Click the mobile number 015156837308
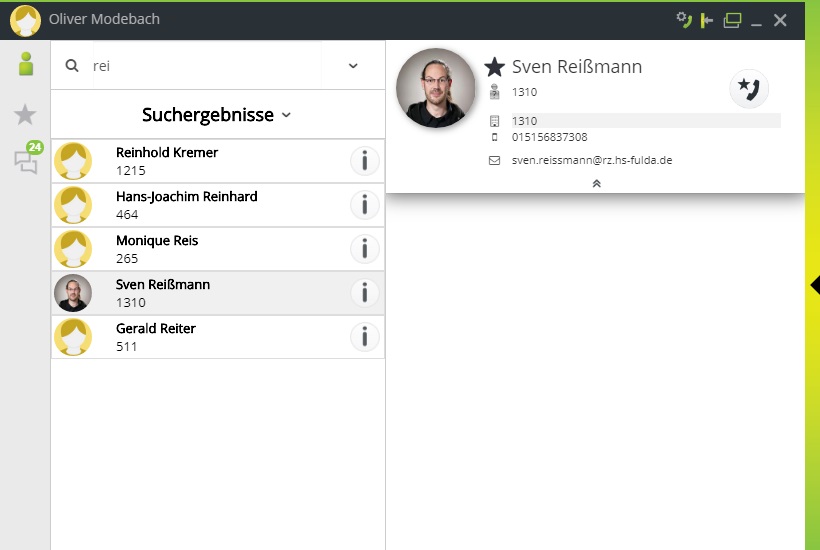This screenshot has height=550, width=820. (x=550, y=137)
